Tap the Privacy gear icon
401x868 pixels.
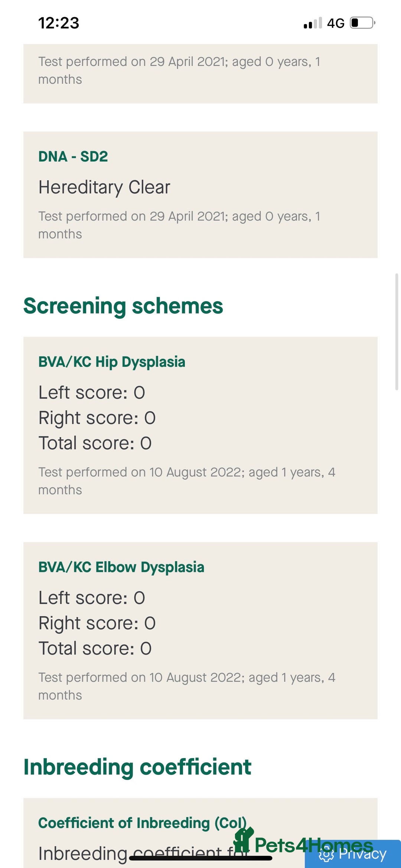(326, 855)
